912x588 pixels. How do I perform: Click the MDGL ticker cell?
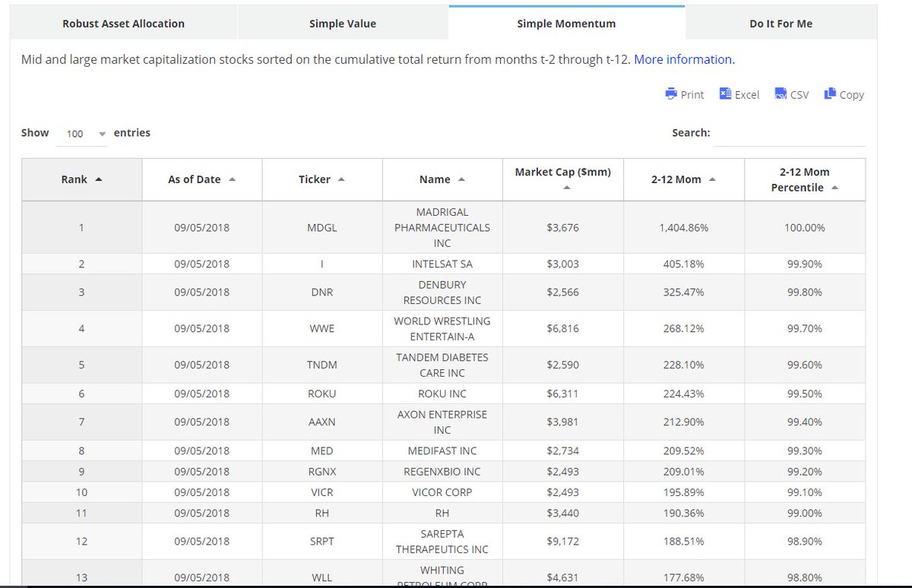click(x=322, y=227)
